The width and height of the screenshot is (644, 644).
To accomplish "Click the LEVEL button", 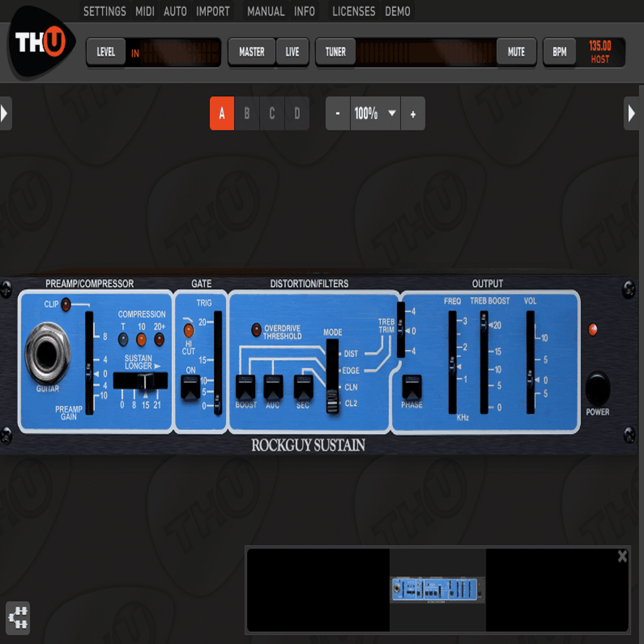I will pos(106,52).
